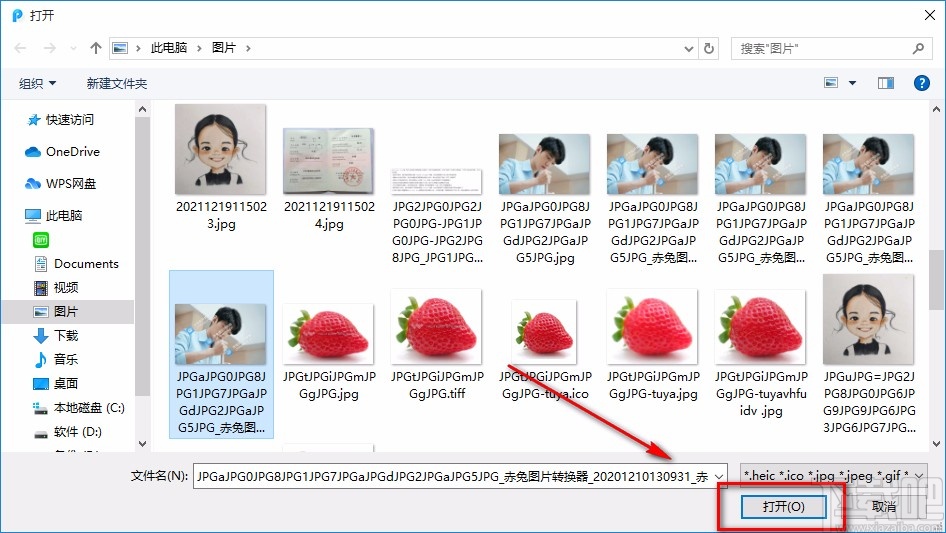Click file list scroll down arrow
Viewport: 946px width, 533px height.
point(937,444)
